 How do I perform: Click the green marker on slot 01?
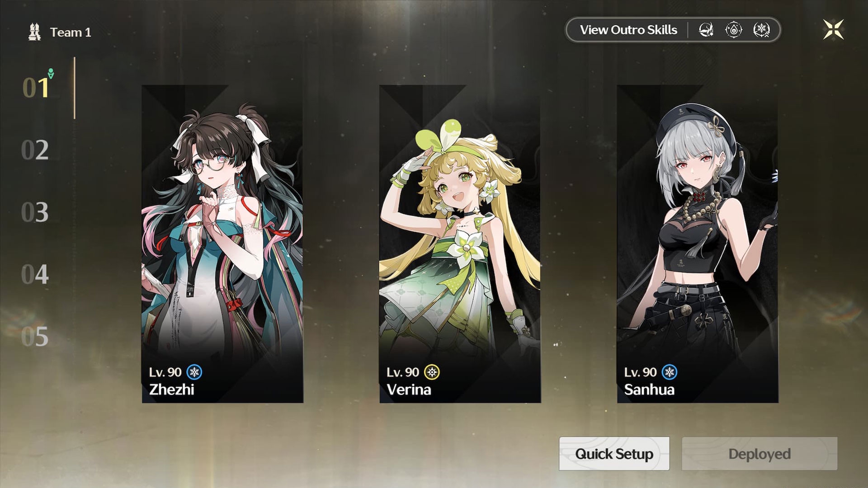pos(51,73)
